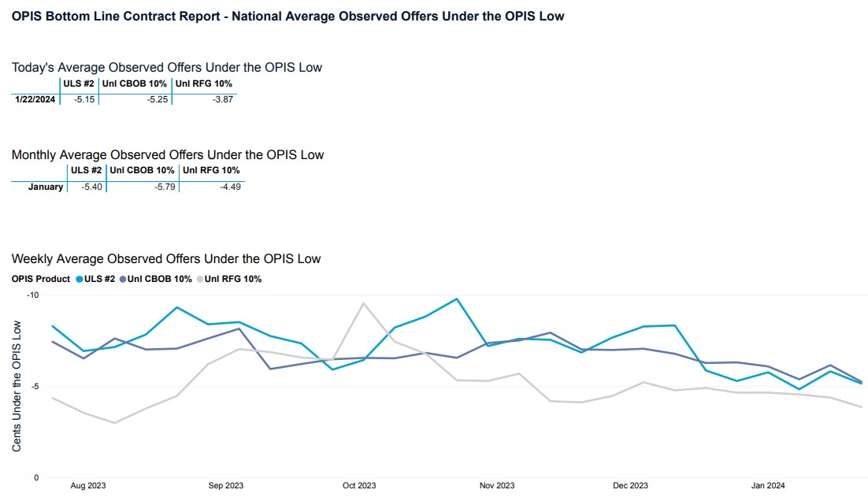Click the Oct 2023 x-axis label
Image resolution: width=868 pixels, height=497 pixels.
[359, 486]
